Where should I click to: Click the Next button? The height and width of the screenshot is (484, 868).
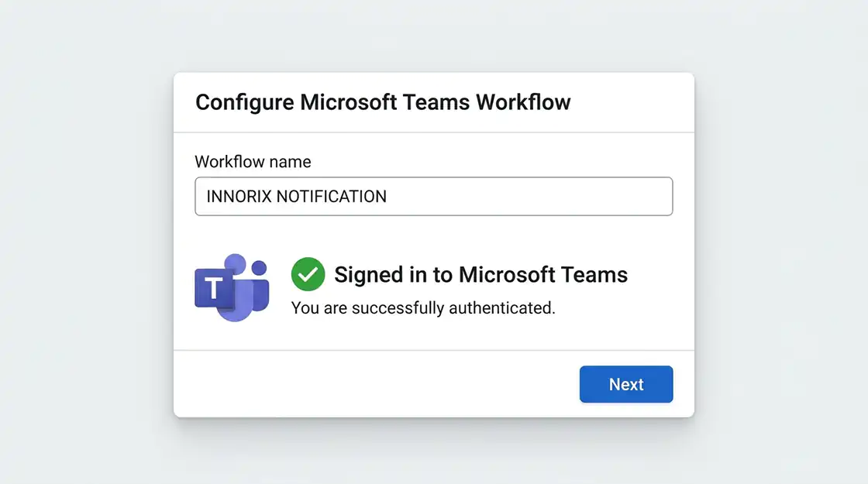click(626, 384)
